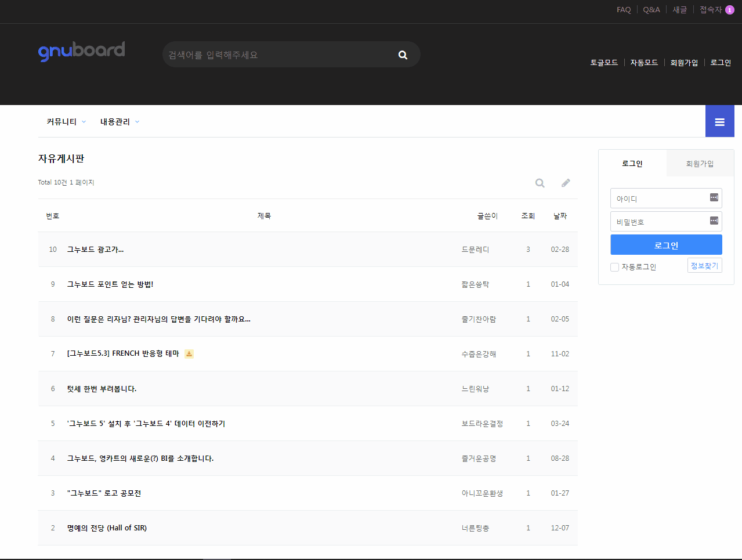Open the blue hamburger menu button
Image resolution: width=742 pixels, height=560 pixels.
(x=719, y=122)
